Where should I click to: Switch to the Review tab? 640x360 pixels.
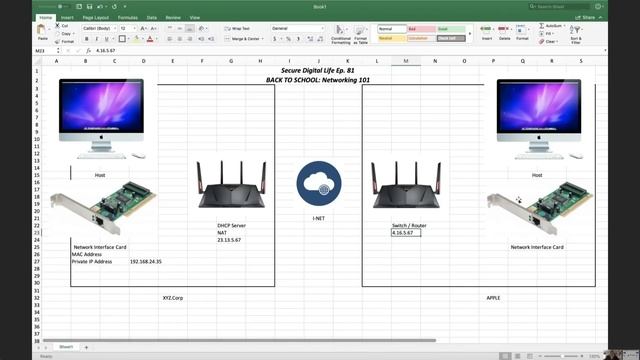tap(173, 18)
